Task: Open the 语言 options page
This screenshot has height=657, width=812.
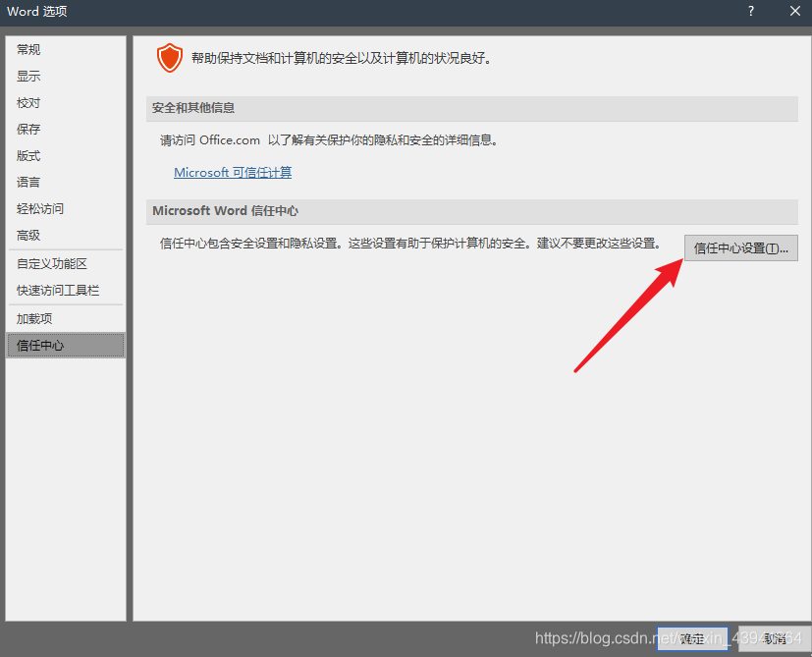Action: tap(65, 183)
